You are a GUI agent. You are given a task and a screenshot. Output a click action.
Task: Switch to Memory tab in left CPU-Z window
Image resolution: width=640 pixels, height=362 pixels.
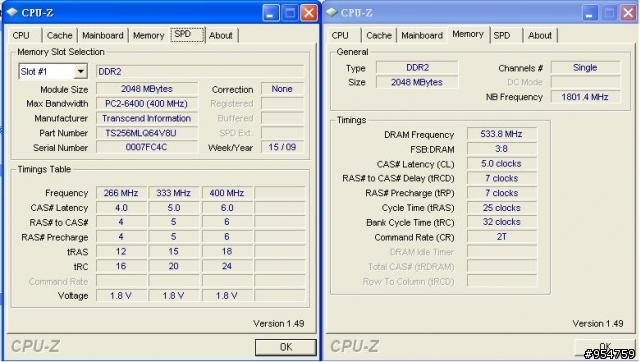click(149, 36)
